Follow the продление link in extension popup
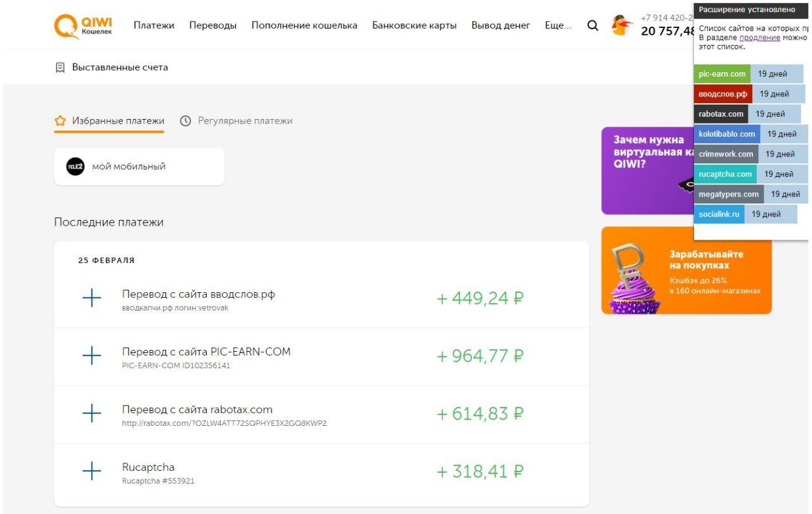Image resolution: width=812 pixels, height=514 pixels. click(759, 38)
